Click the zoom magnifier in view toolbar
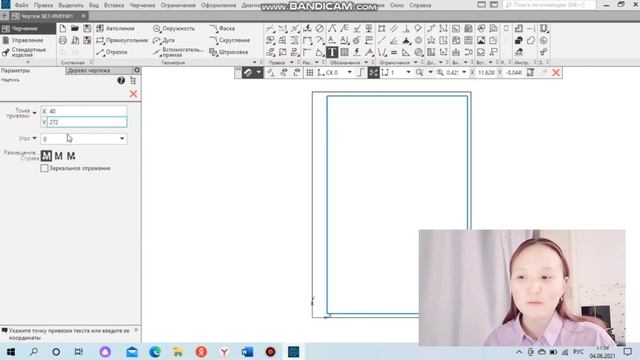Viewport: 640px width, 360px height. [x=420, y=73]
